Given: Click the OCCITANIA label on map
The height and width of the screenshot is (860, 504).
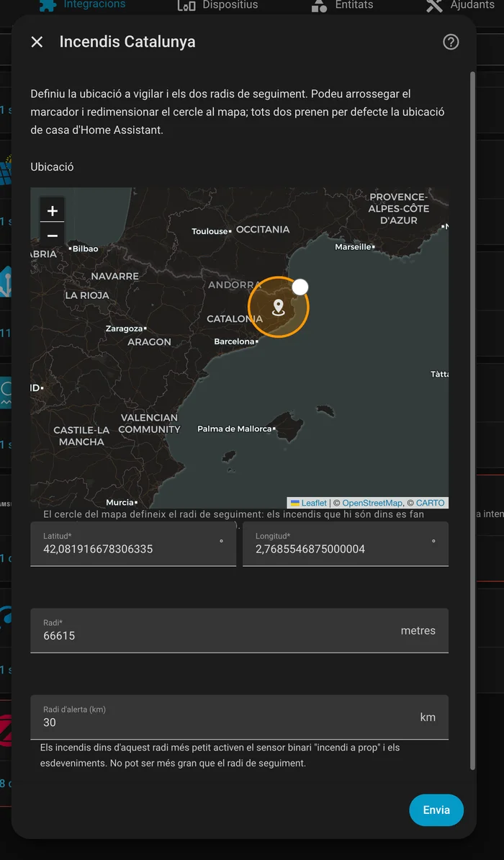Looking at the screenshot, I should click(x=263, y=229).
